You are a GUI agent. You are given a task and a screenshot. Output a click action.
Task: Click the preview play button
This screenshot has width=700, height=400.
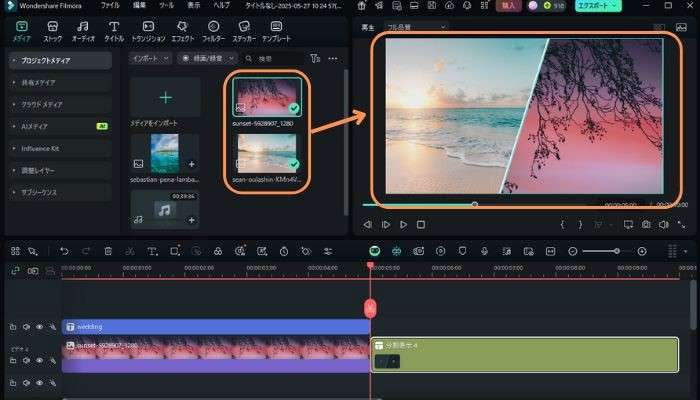403,225
